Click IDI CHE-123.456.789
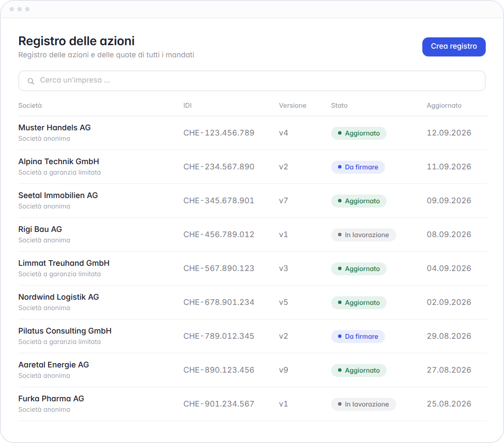The height and width of the screenshot is (443, 504). pyautogui.click(x=219, y=133)
